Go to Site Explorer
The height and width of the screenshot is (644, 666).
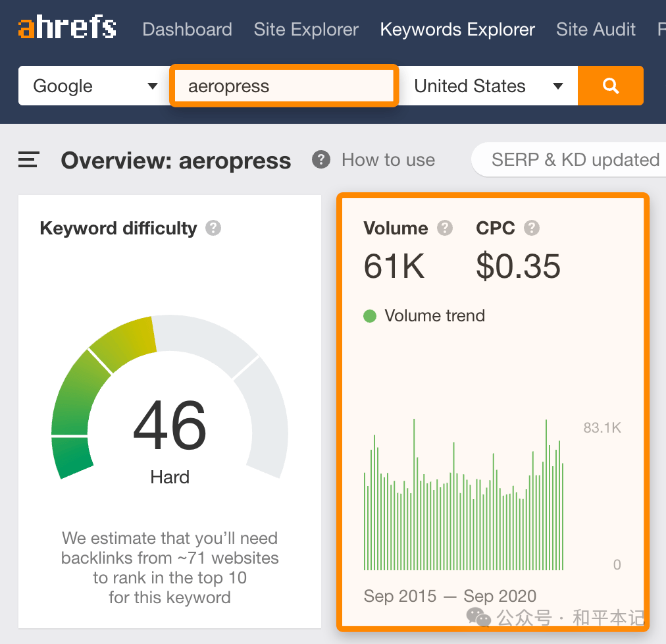[306, 30]
